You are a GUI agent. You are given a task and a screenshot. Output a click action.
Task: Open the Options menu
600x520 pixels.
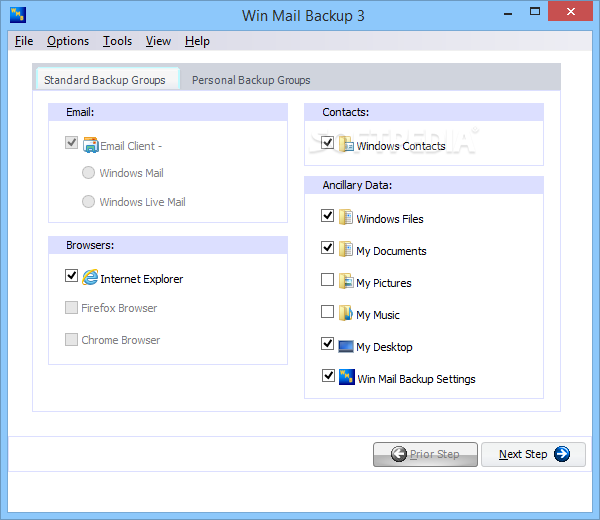tap(68, 41)
